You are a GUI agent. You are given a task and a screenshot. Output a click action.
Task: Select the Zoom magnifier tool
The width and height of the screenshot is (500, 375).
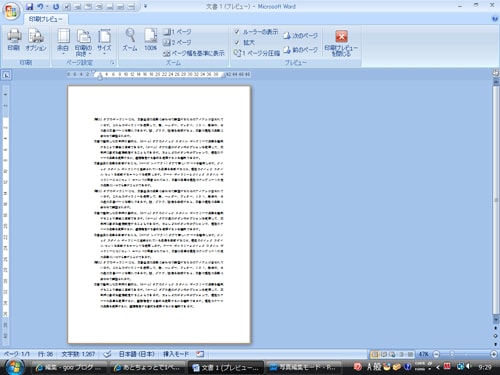coord(130,40)
